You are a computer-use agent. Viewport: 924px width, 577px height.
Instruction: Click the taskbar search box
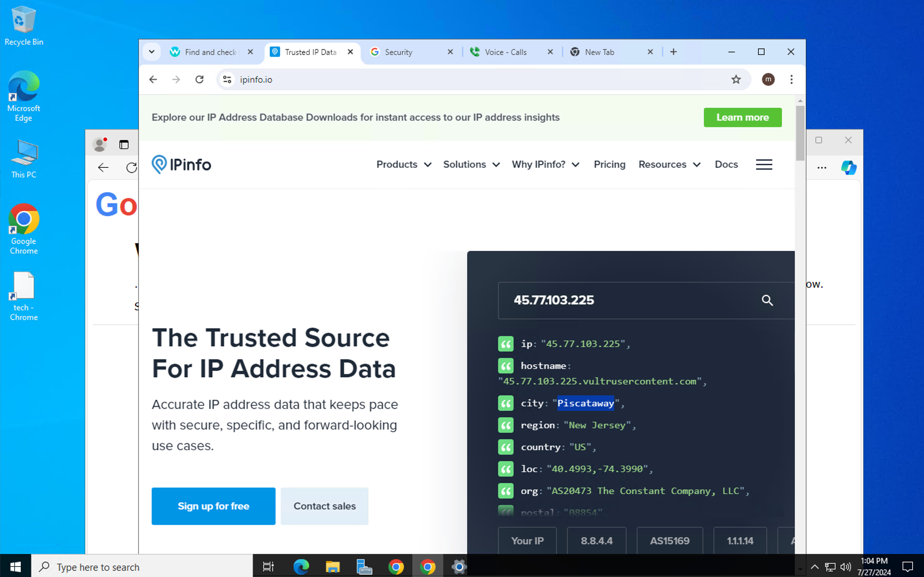pos(142,567)
